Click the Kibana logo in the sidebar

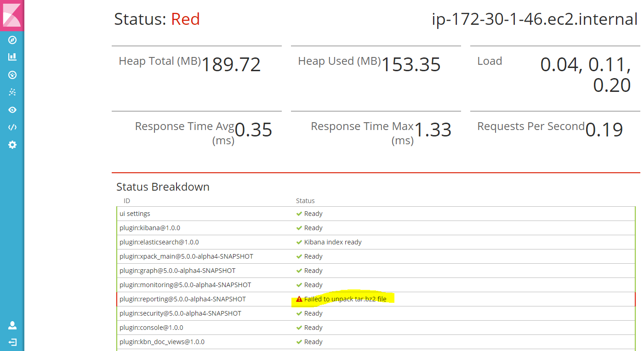pyautogui.click(x=12, y=15)
